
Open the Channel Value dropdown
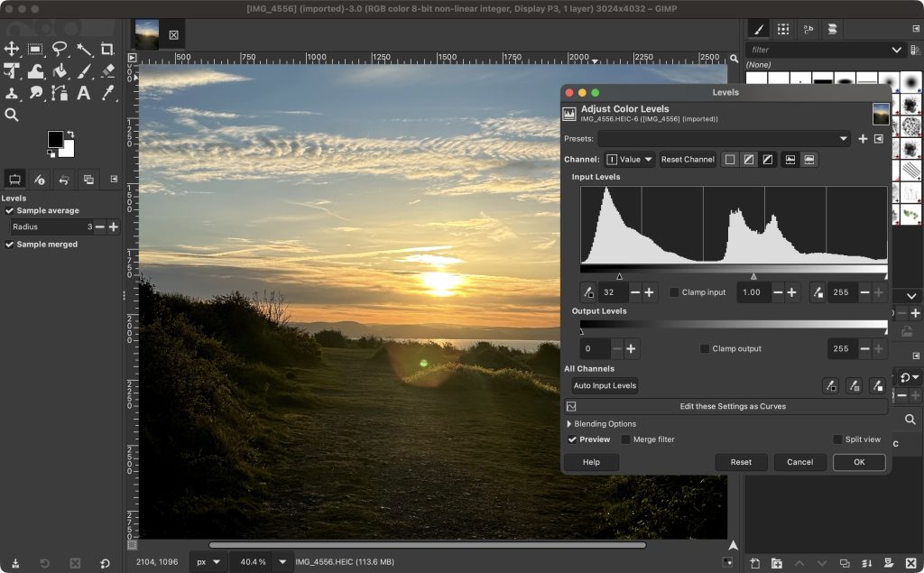629,160
